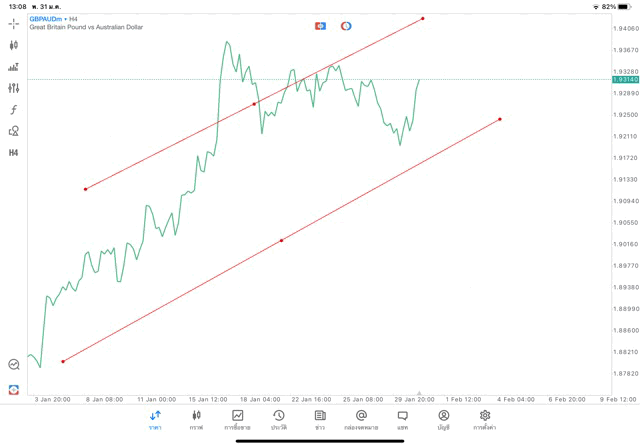Click the red-blue circular clock icon
This screenshot has height=447, width=640.
[346, 26]
